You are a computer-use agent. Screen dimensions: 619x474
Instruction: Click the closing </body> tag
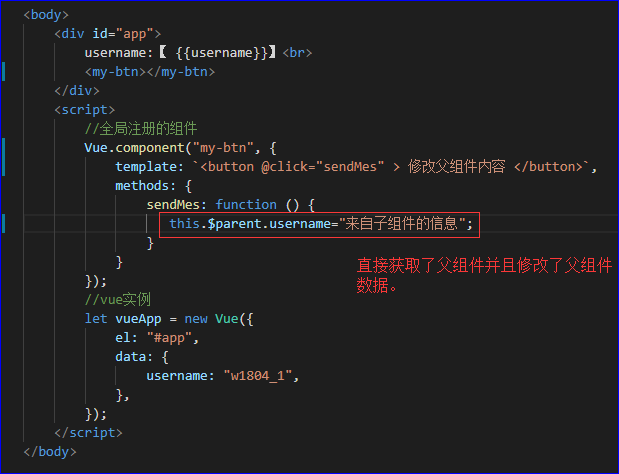[50, 452]
